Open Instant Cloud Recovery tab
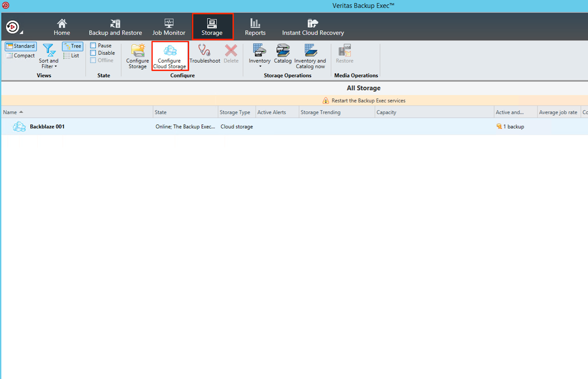This screenshot has width=588, height=379. [313, 27]
